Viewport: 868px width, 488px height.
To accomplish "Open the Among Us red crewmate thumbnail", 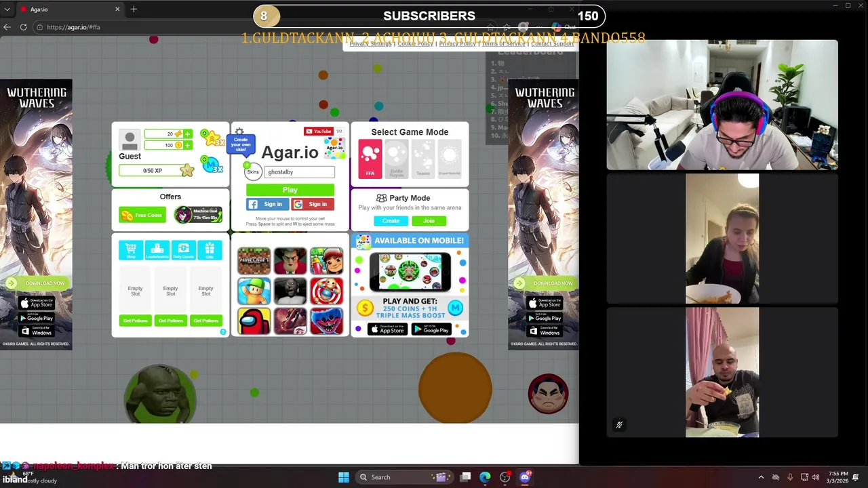I will (x=254, y=321).
